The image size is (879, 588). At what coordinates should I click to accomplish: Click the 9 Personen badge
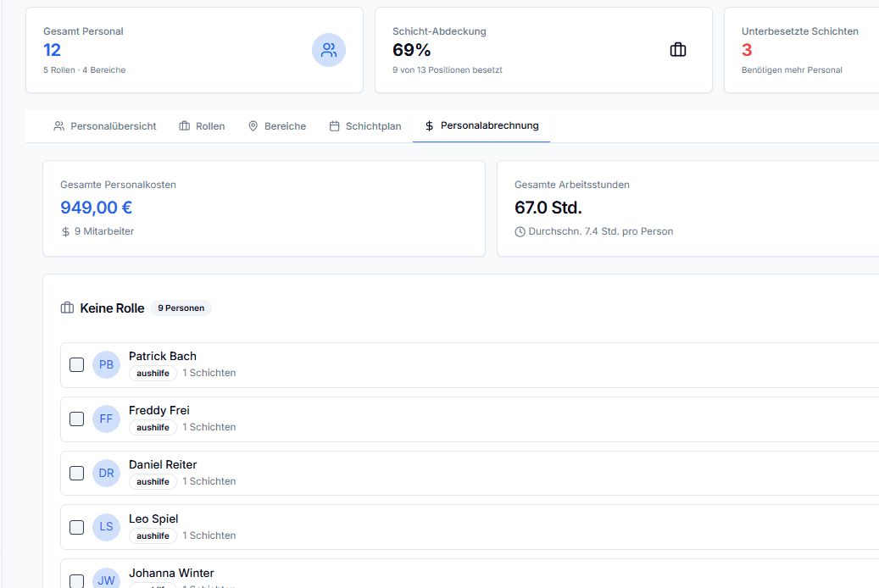coord(181,308)
